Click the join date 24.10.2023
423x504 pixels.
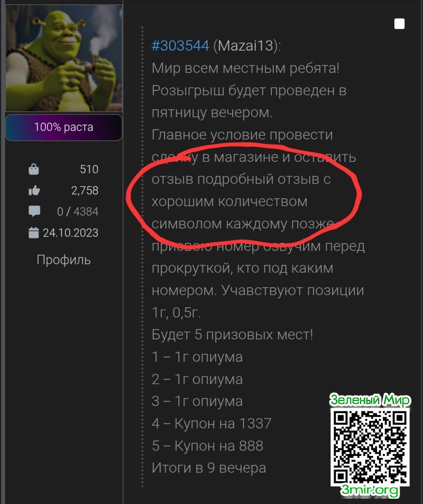pos(71,233)
